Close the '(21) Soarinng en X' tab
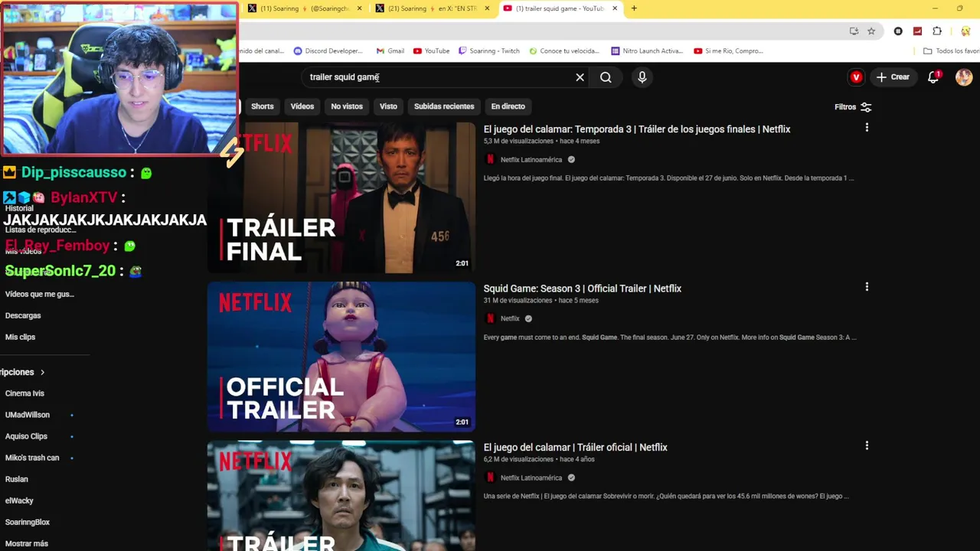The image size is (980, 551). (x=487, y=8)
